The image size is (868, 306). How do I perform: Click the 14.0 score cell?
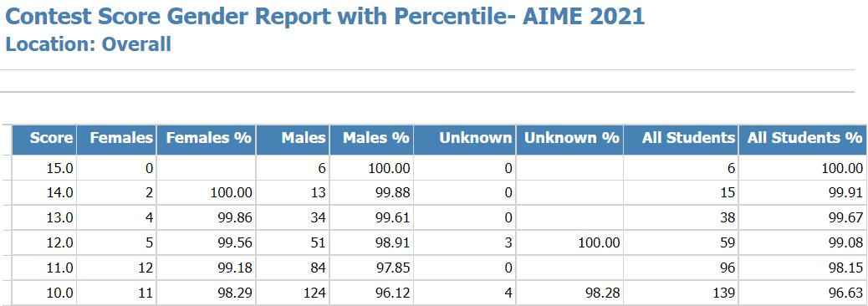[x=43, y=192]
